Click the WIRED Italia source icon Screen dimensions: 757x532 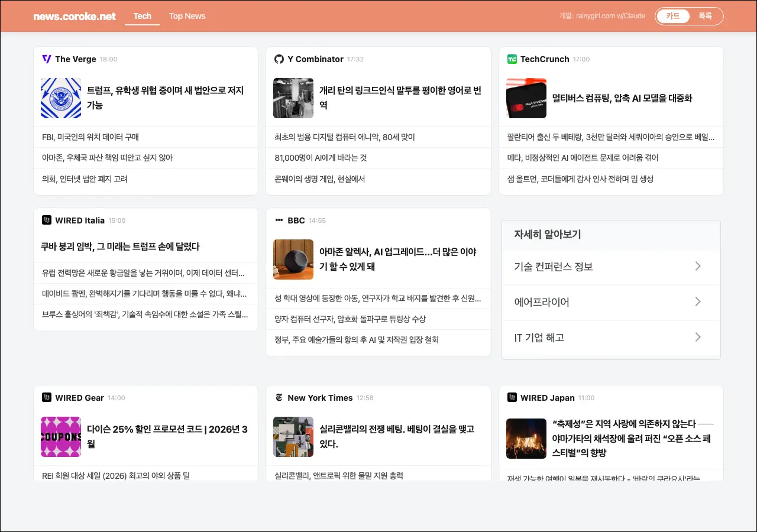[47, 220]
